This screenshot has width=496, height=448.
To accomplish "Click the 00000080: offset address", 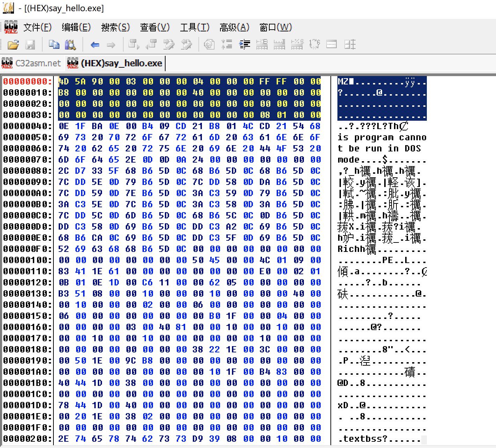I will [27, 171].
